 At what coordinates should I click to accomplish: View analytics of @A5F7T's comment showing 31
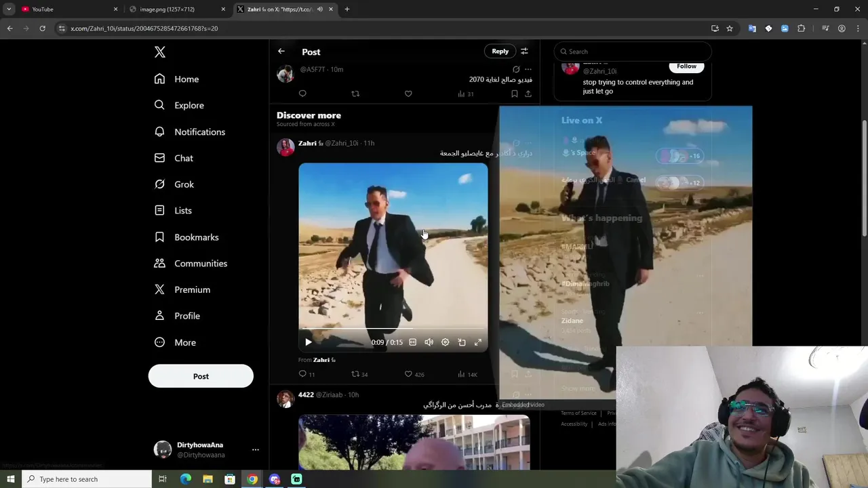coord(466,94)
